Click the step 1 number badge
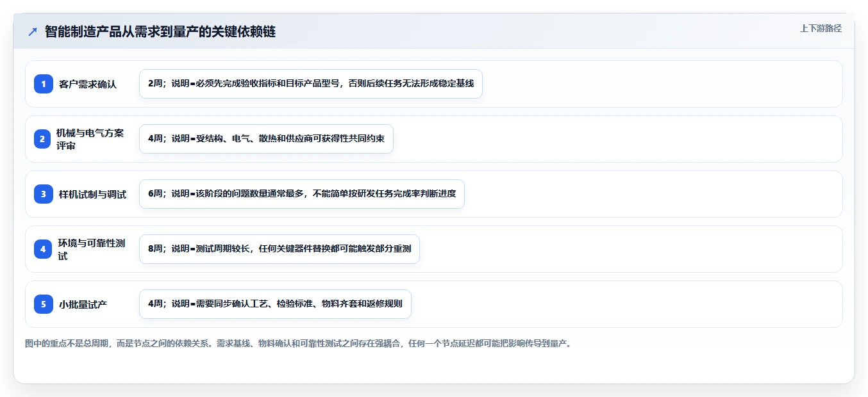Screen dimensions: 868x397 point(44,84)
